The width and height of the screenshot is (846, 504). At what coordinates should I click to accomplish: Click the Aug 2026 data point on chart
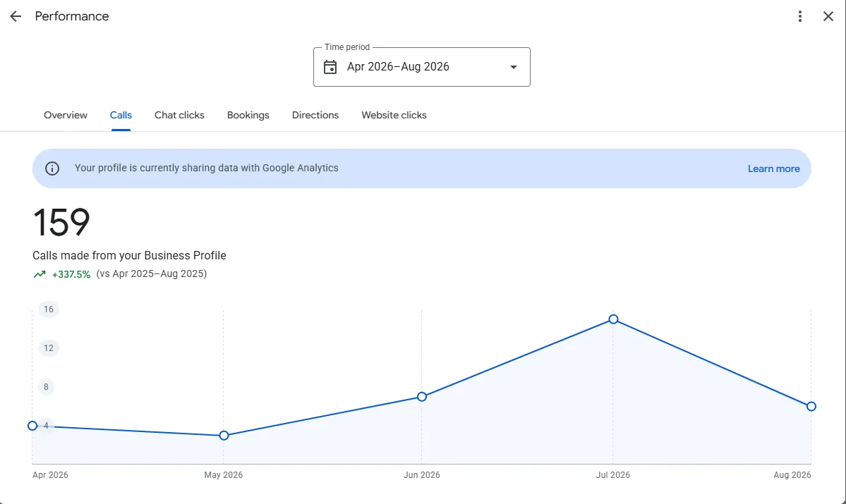[x=811, y=407]
